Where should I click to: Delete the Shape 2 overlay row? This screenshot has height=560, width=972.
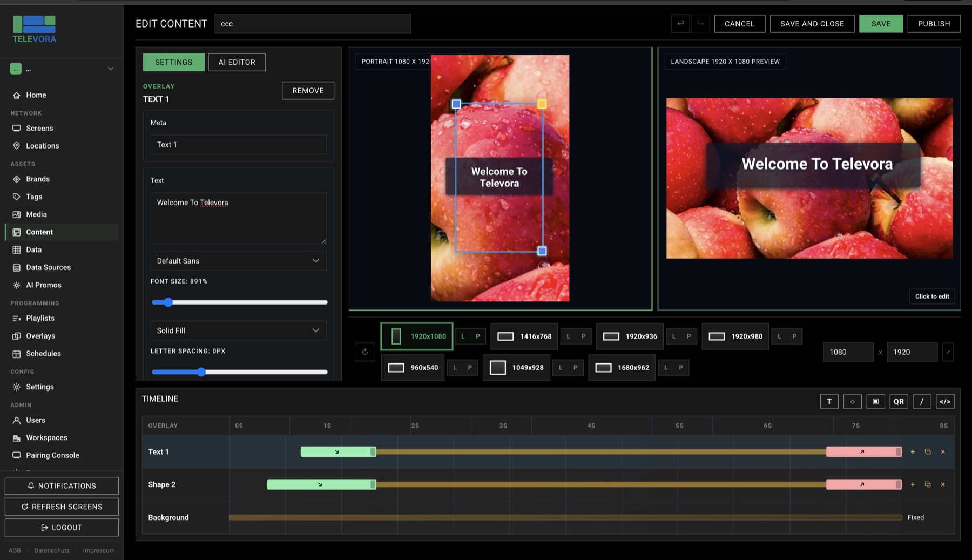click(943, 484)
